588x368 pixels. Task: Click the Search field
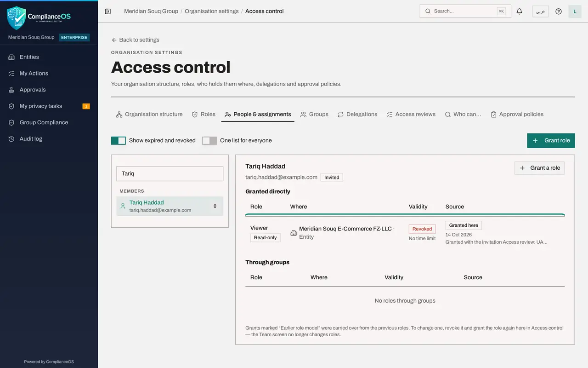point(465,11)
